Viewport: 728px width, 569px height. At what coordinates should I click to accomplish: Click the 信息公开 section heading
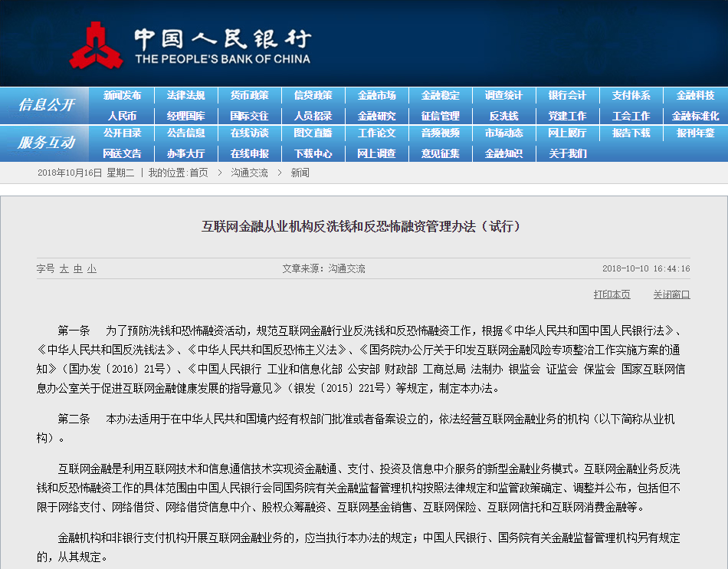click(46, 105)
